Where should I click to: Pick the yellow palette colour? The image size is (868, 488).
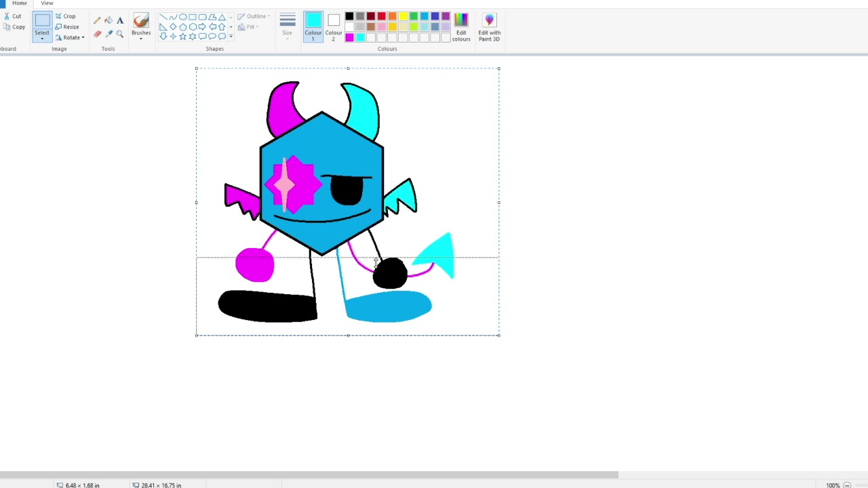point(403,16)
